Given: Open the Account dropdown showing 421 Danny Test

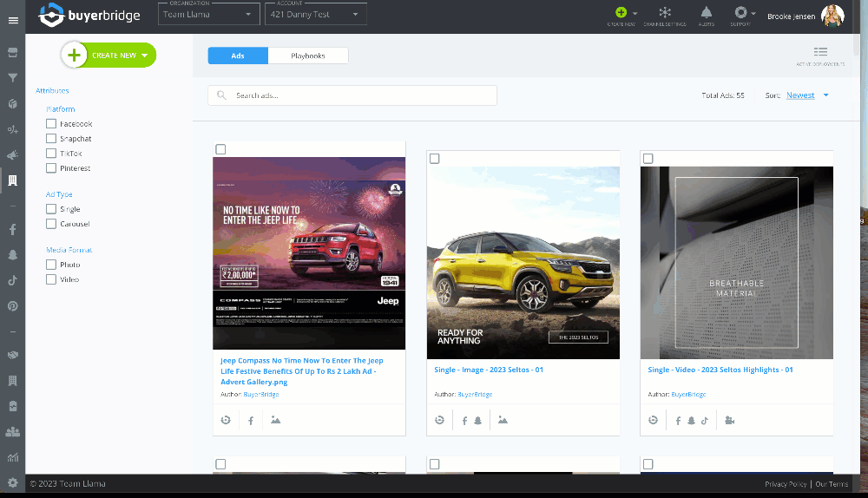Looking at the screenshot, I should click(316, 15).
